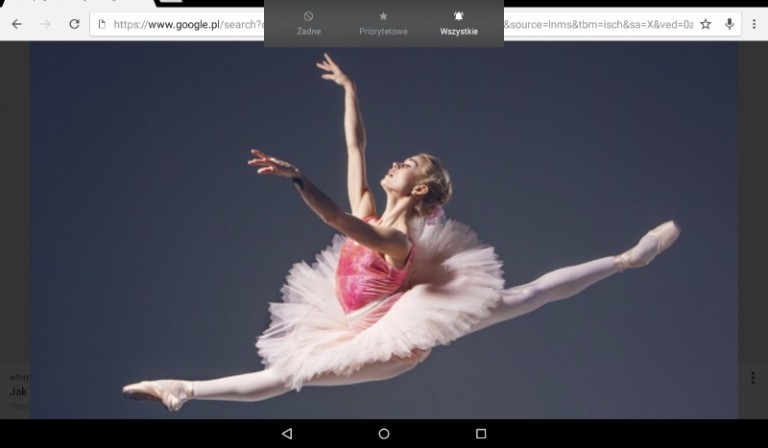
Task: Reload the current page
Action: 74,24
